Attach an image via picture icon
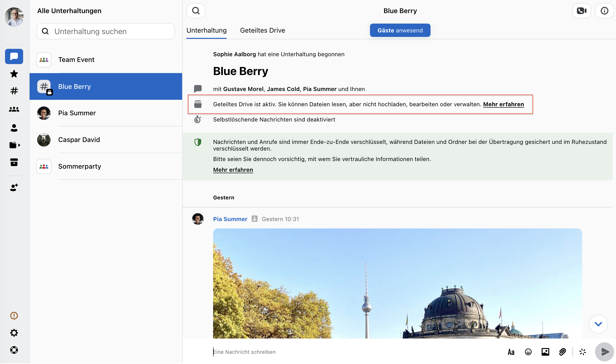The height and width of the screenshot is (364, 616). tap(545, 353)
